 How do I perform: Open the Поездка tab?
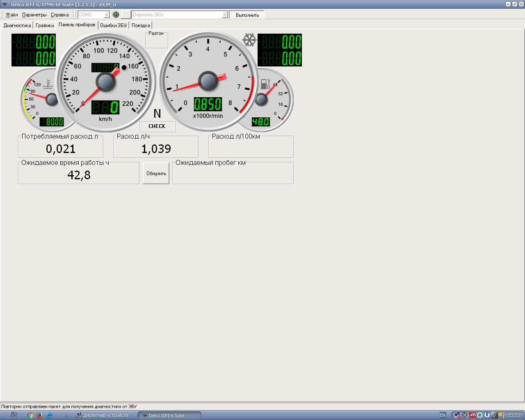[x=141, y=25]
